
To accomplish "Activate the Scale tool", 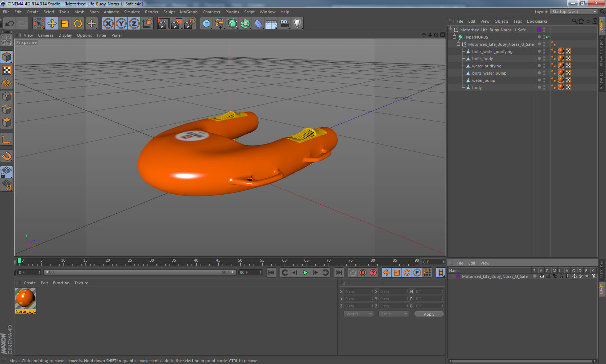I will point(65,24).
